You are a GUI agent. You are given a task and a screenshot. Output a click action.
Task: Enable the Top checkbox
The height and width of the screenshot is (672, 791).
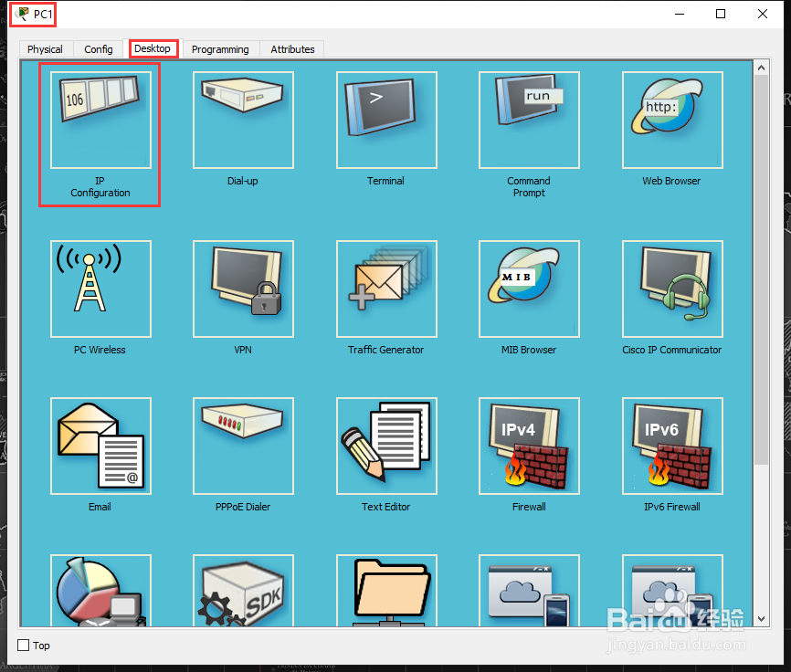tap(23, 646)
